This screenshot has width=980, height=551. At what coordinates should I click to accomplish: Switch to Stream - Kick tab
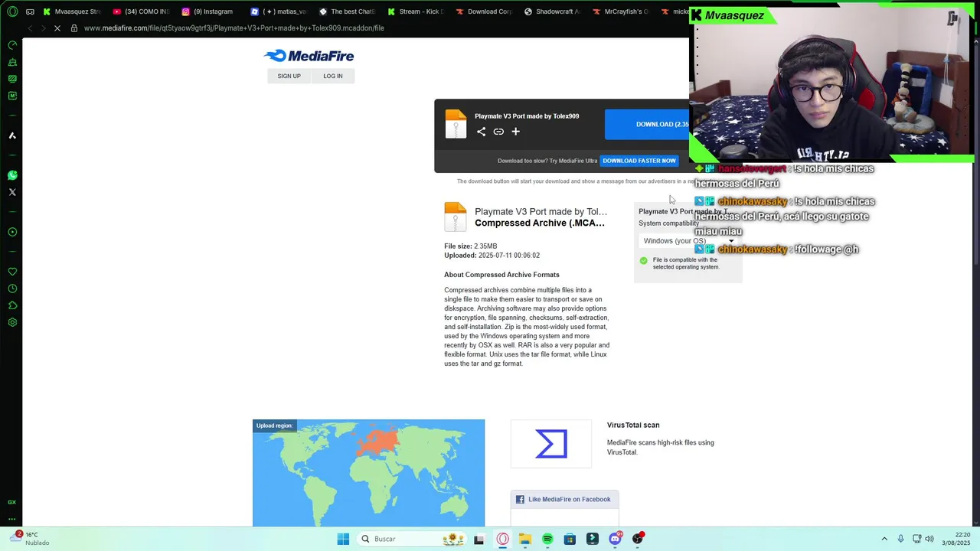coord(416,11)
